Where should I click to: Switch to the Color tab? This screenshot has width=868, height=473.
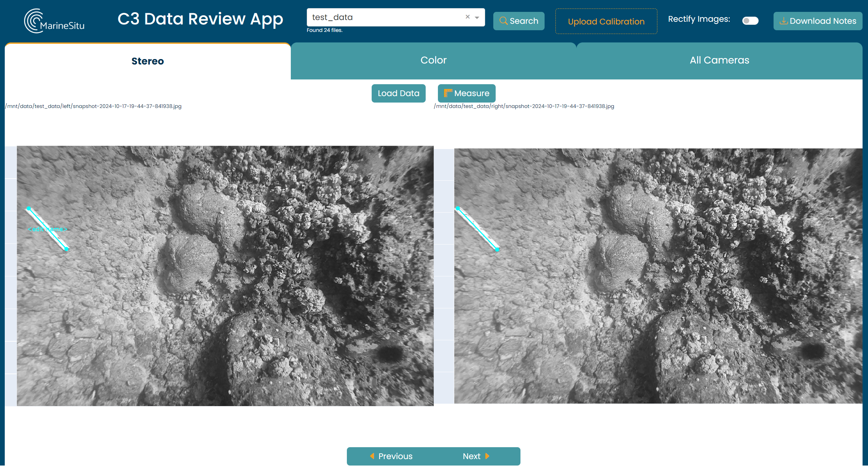tap(433, 60)
